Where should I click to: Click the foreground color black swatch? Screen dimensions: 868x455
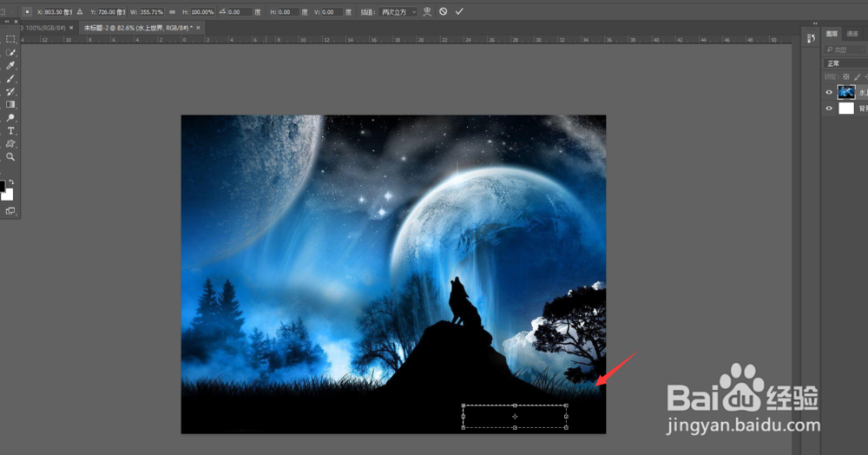coord(3,186)
